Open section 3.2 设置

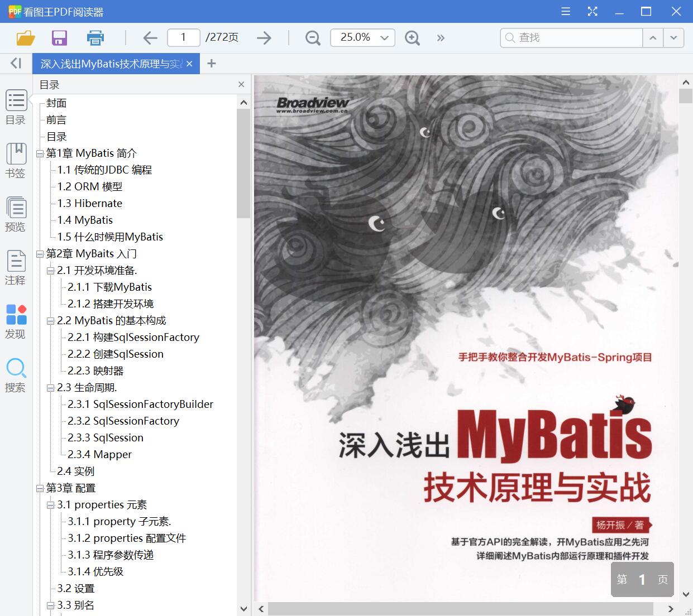[x=76, y=589]
